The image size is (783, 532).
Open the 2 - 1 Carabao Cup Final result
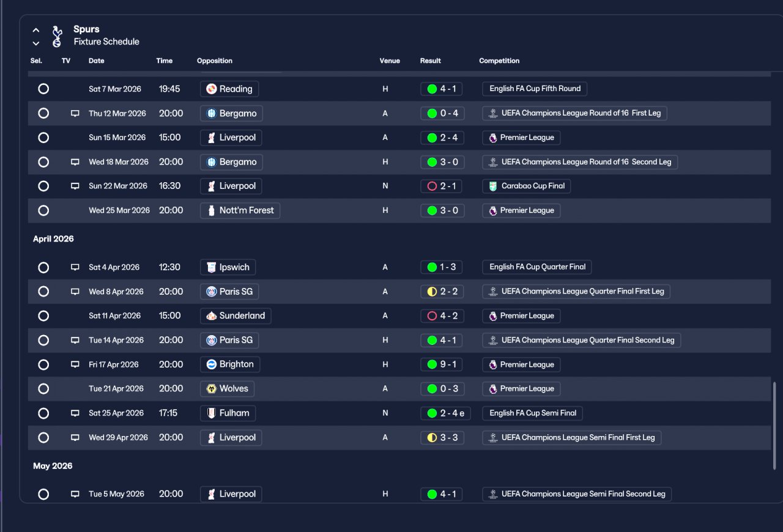(x=442, y=186)
